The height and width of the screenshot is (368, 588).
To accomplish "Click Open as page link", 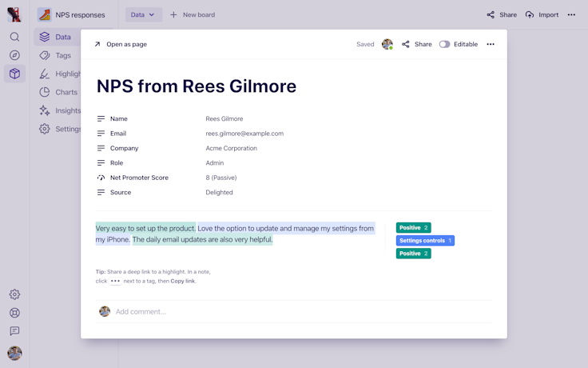I will pyautogui.click(x=121, y=44).
